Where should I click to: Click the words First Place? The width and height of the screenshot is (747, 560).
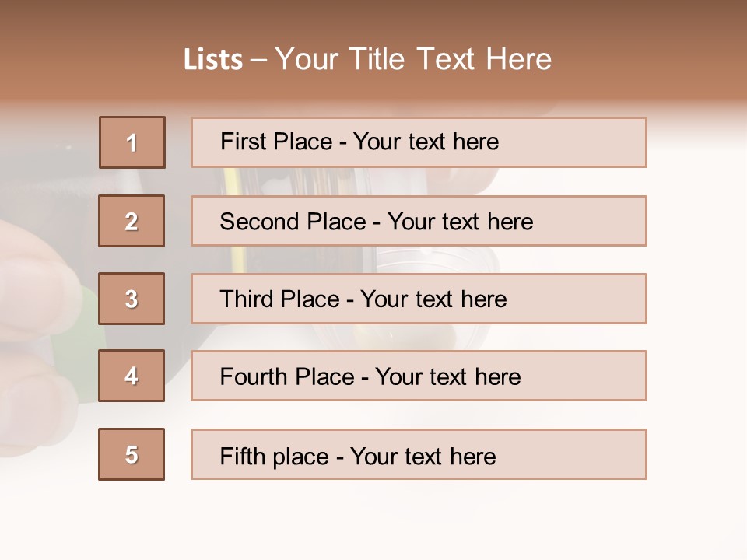(275, 142)
